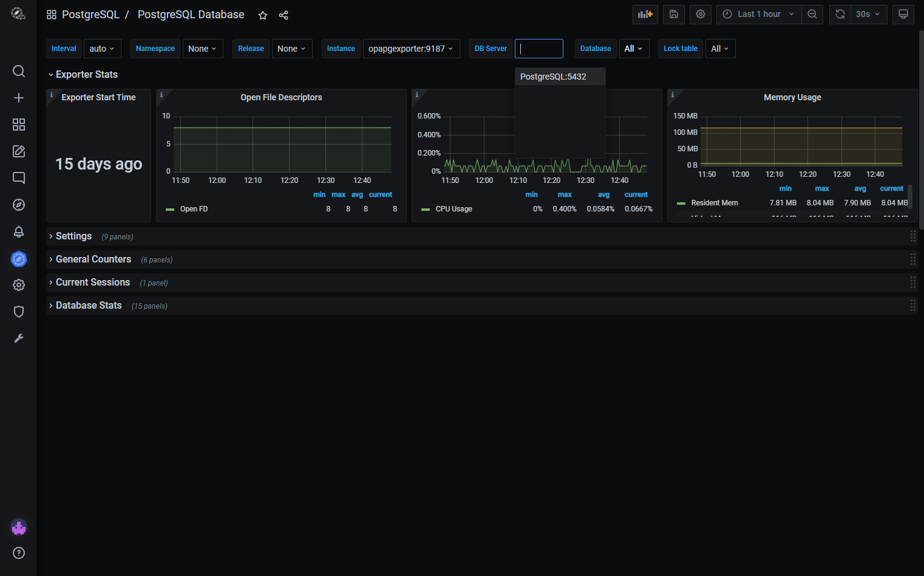Show info for Memory Usage panel
This screenshot has width=924, height=576.
coord(673,95)
